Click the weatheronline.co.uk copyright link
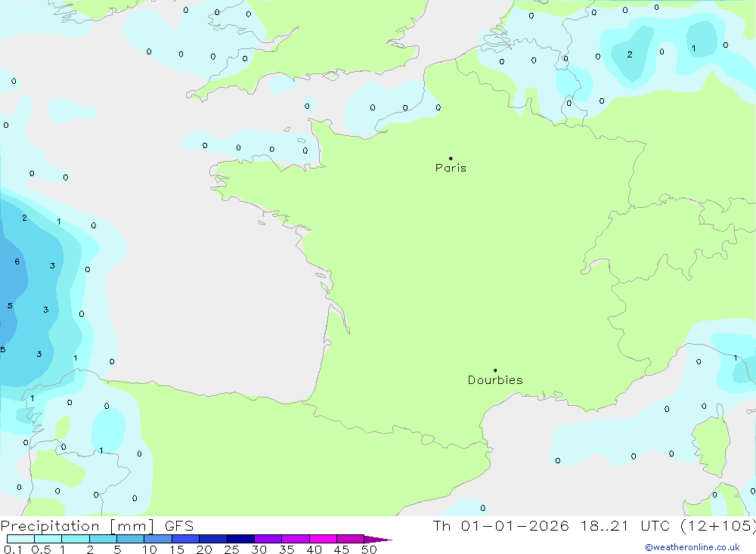The height and width of the screenshot is (554, 756). [692, 547]
